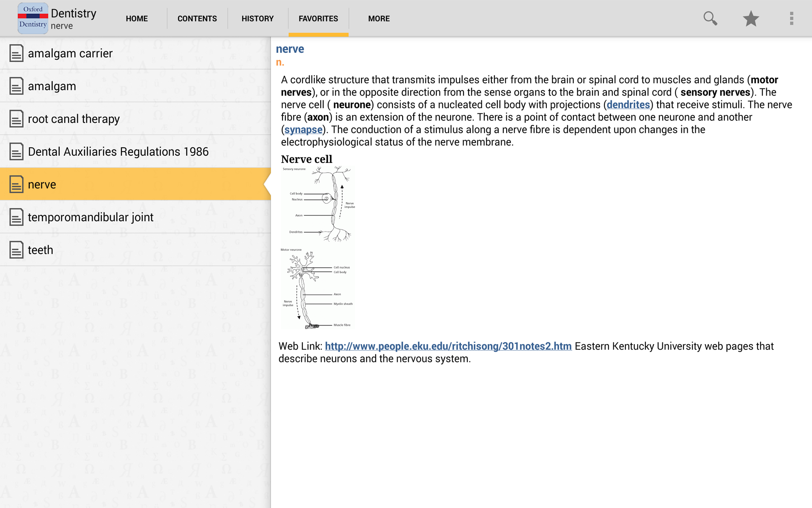Viewport: 812px width, 508px height.
Task: Click document icon beside amalgam
Action: [x=16, y=86]
